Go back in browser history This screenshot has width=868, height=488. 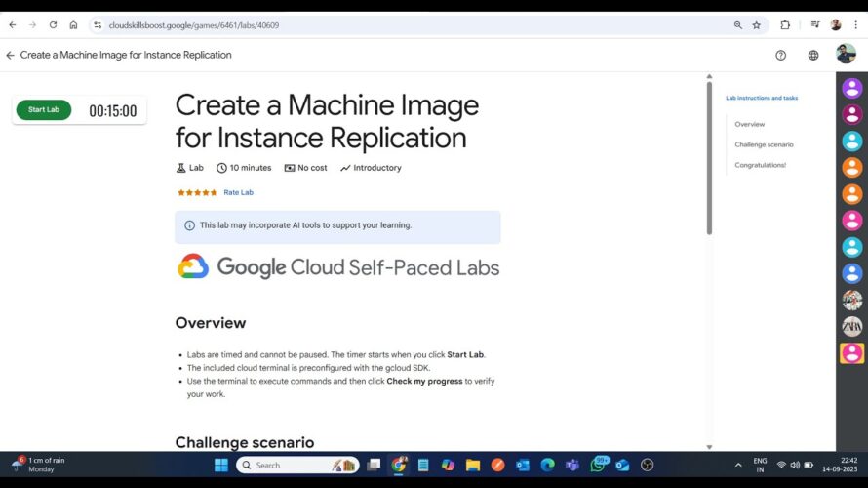click(x=13, y=25)
